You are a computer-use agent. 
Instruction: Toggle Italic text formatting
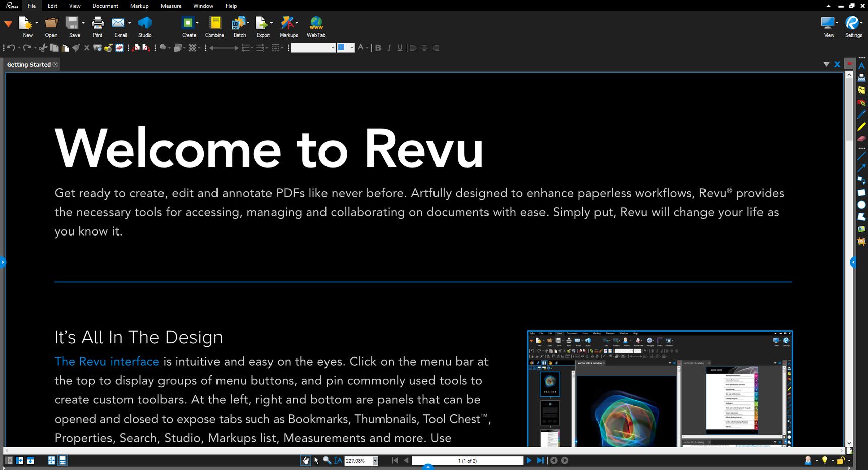point(389,48)
